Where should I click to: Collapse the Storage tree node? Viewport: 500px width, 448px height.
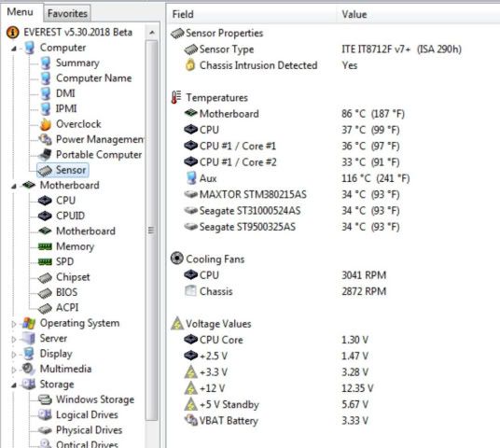pyautogui.click(x=14, y=385)
